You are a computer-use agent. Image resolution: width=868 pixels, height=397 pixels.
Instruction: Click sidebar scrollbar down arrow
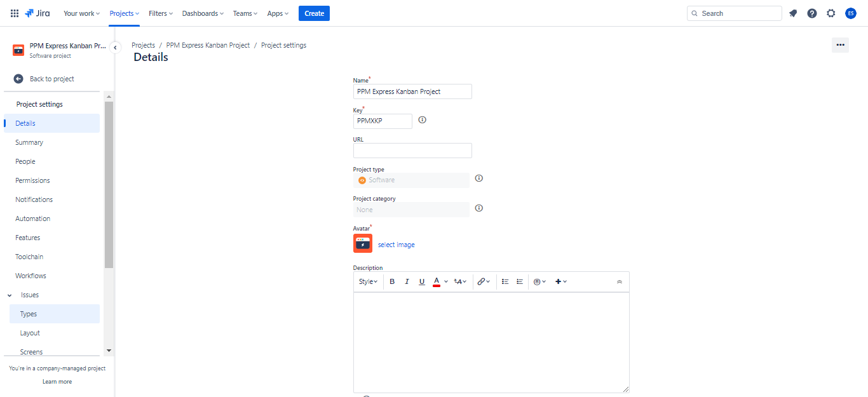pyautogui.click(x=109, y=351)
